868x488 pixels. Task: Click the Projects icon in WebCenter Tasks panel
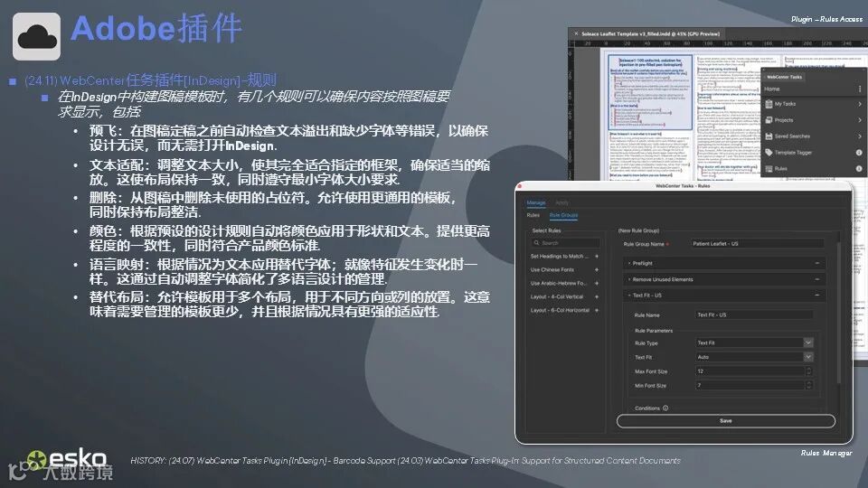coord(769,120)
